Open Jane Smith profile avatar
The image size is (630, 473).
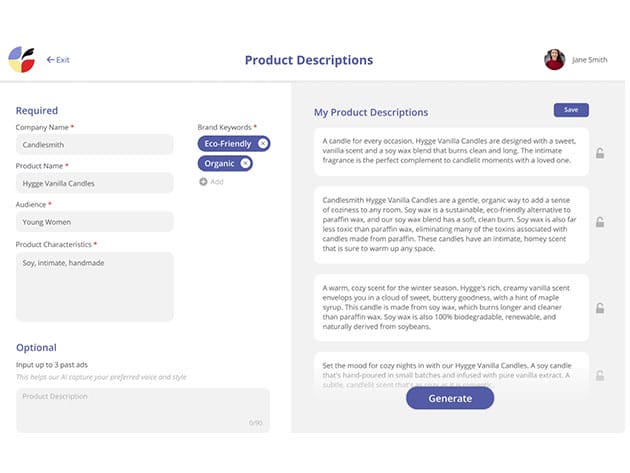[554, 60]
